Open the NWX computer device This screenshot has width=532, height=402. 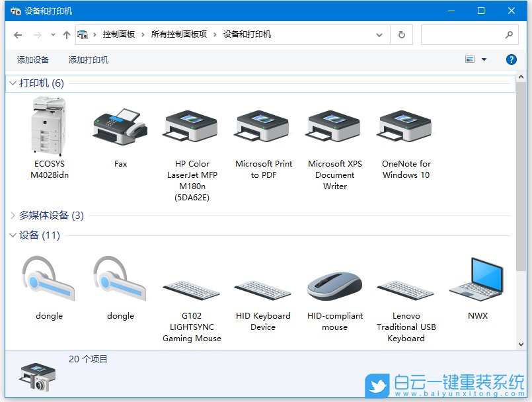pos(476,281)
